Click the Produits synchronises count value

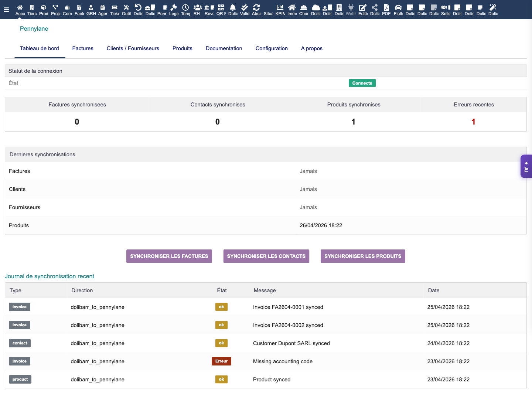pos(354,122)
